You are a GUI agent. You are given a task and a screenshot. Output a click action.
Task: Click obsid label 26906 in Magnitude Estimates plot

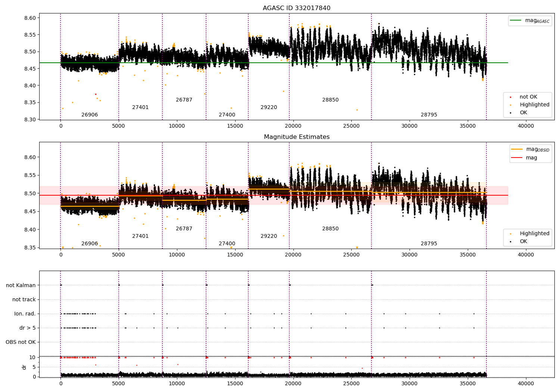[90, 244]
